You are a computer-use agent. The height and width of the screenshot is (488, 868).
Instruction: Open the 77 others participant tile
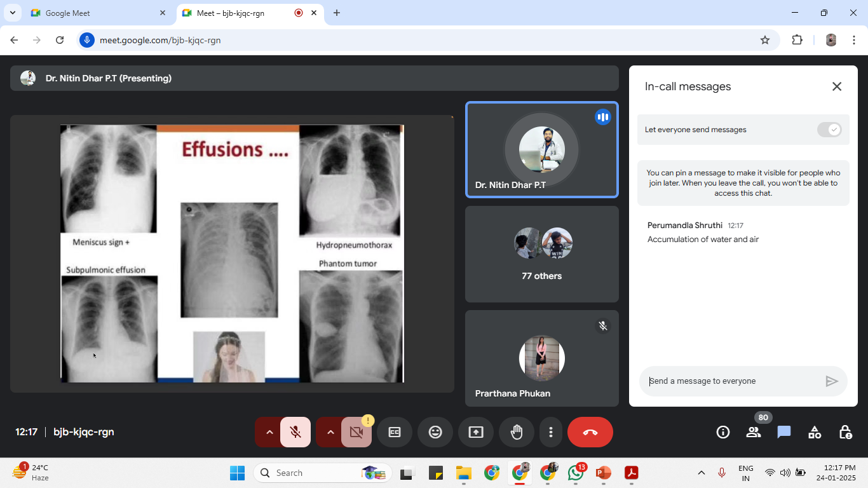[x=542, y=254]
